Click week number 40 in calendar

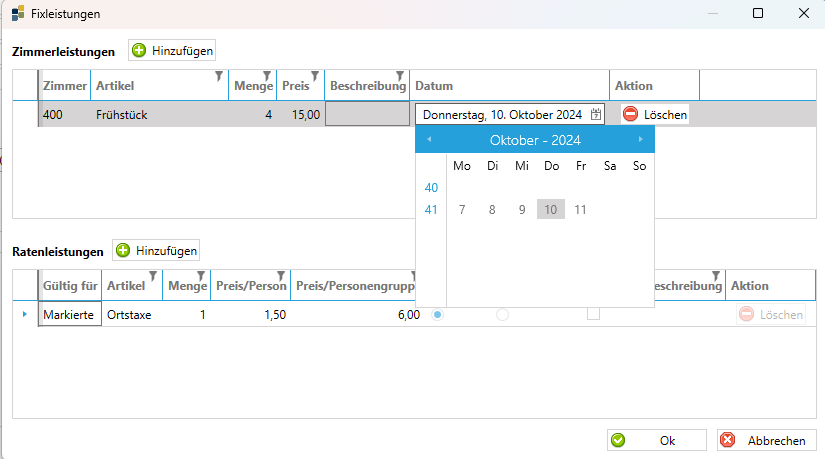pyautogui.click(x=431, y=187)
